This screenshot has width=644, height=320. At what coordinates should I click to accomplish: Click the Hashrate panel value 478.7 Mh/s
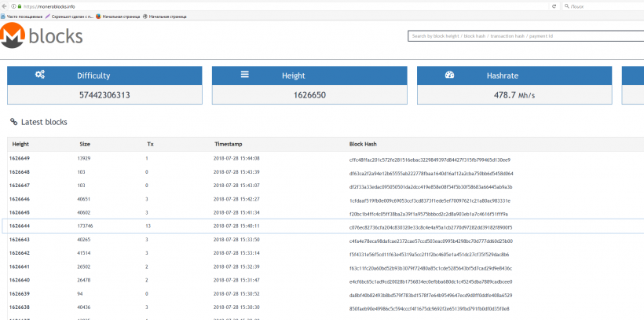514,94
